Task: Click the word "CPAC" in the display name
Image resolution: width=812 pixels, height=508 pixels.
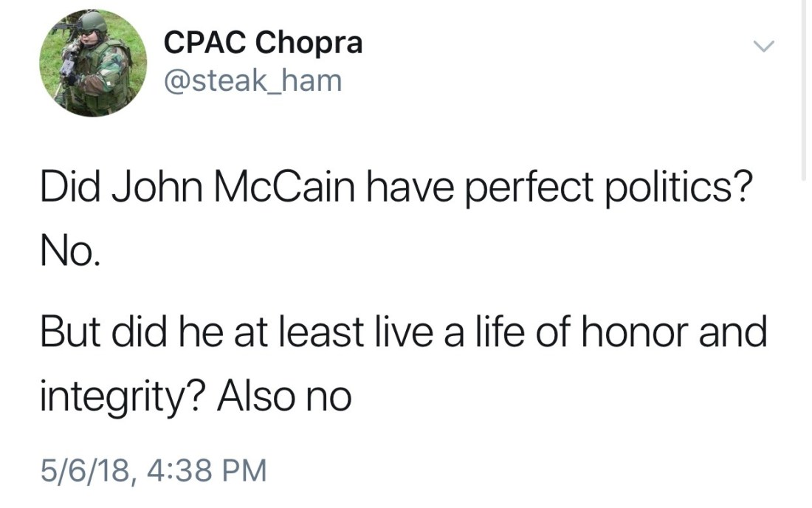Action: pos(204,44)
